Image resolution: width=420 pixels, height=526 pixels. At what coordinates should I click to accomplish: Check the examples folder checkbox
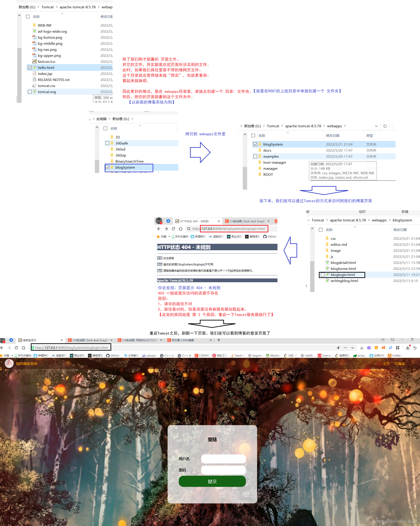(255, 156)
